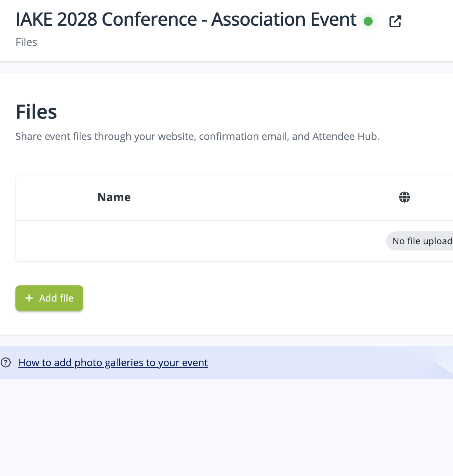Viewport: 453px width, 476px height.
Task: Click the question mark help icon
Action: click(x=6, y=363)
